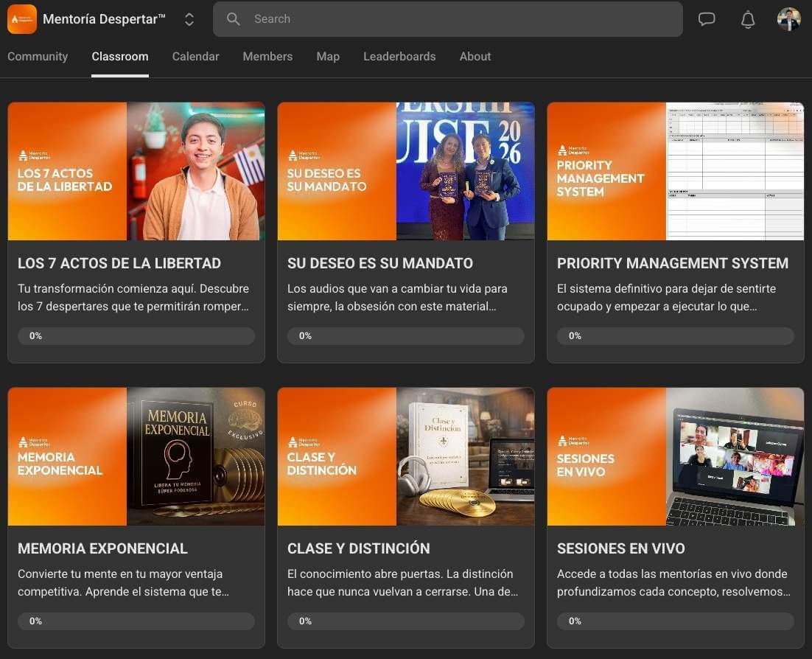This screenshot has height=659, width=812.
Task: Open the Memoria Exponencial course thumbnail
Action: 136,456
